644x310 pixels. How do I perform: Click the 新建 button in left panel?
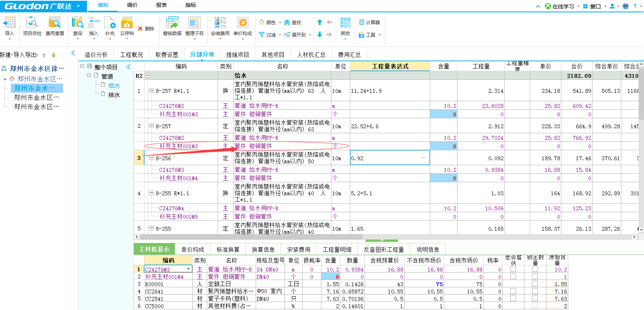[5, 55]
